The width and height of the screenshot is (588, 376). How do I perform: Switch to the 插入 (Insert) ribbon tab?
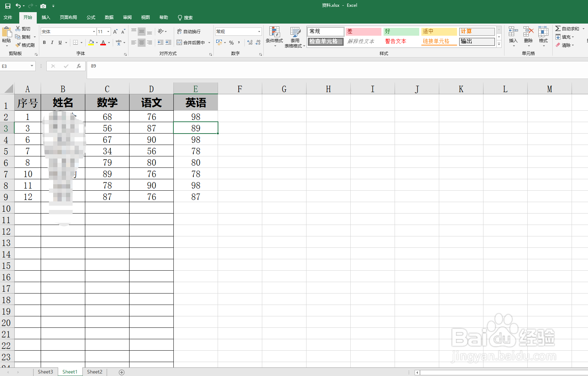click(46, 17)
